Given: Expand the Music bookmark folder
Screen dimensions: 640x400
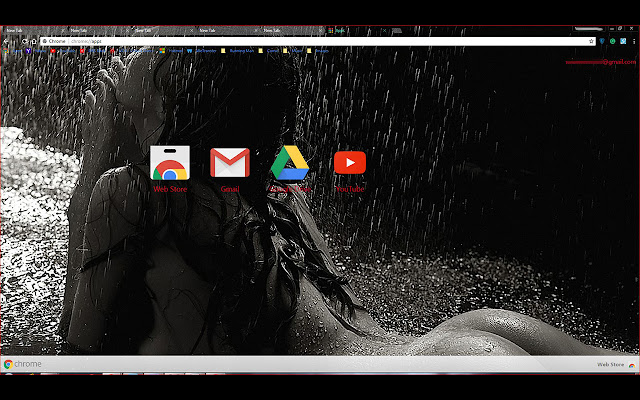Looking at the screenshot, I should [293, 51].
